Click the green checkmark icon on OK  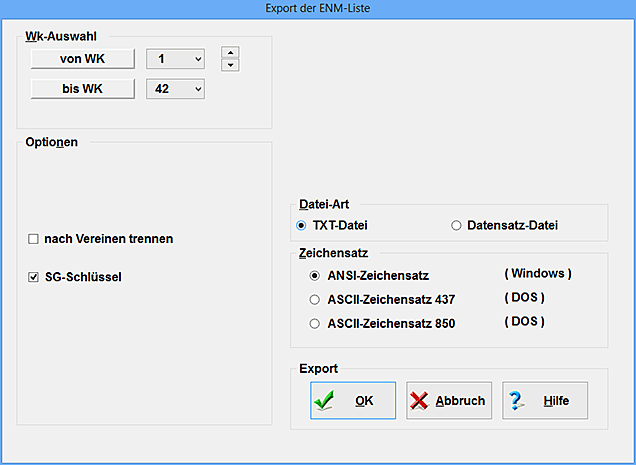tap(324, 401)
